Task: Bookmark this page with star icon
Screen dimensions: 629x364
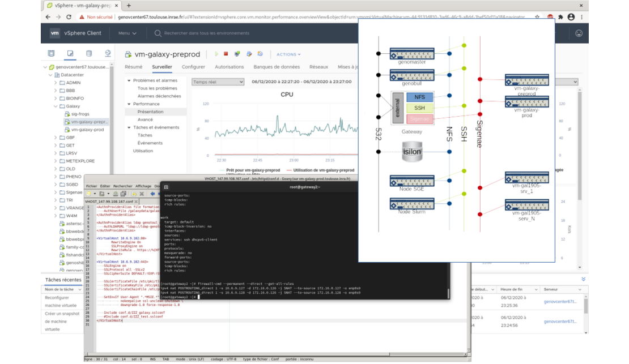Action: pos(537,17)
